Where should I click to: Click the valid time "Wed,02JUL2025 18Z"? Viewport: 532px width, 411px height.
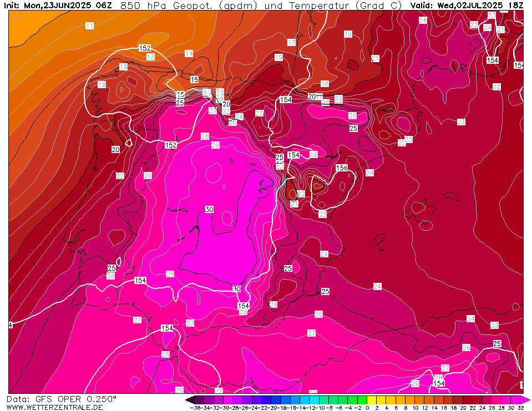tap(480, 6)
